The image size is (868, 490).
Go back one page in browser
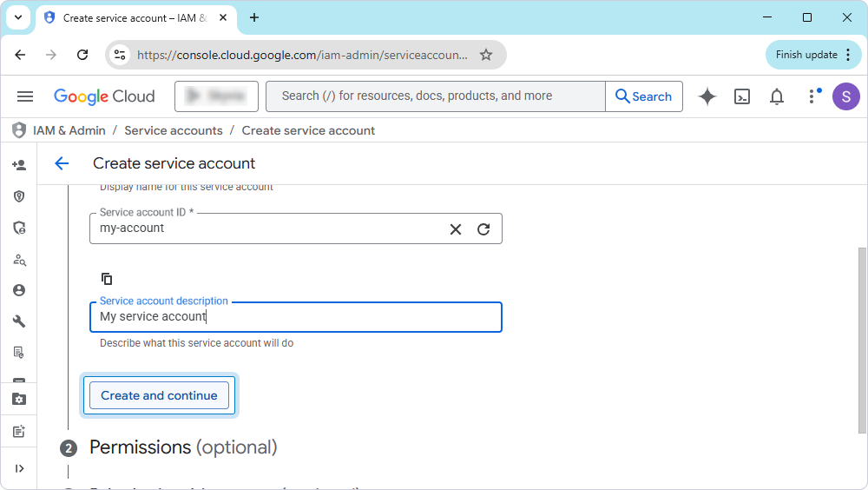coord(20,55)
